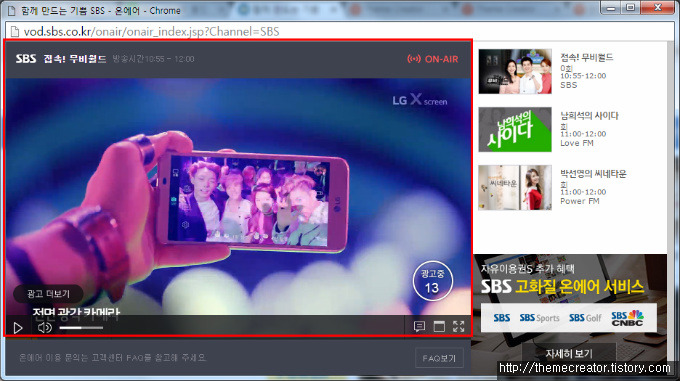The image size is (680, 381).
Task: Click the SBS 고화질 온에어 서비스 banner text
Action: click(562, 286)
